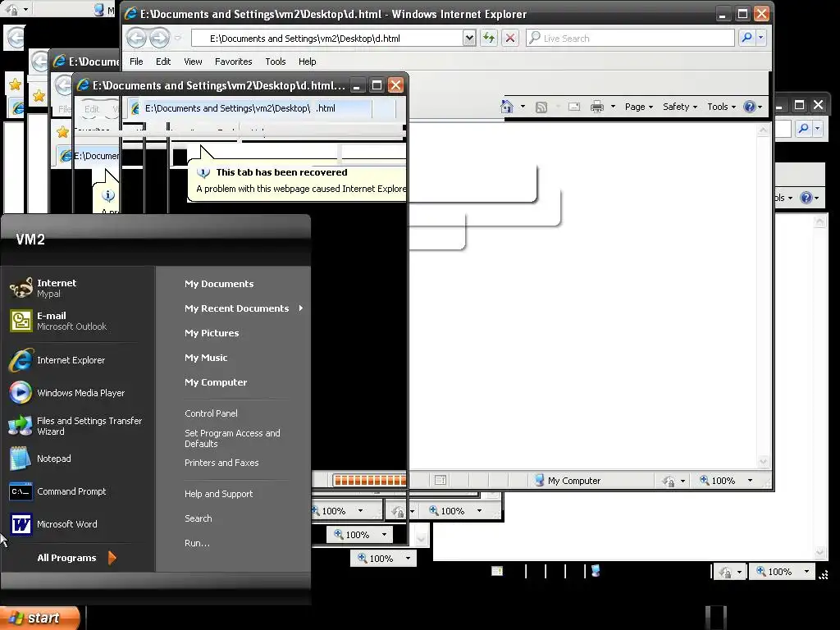Click the Print icon
840x630 pixels.
tap(597, 107)
